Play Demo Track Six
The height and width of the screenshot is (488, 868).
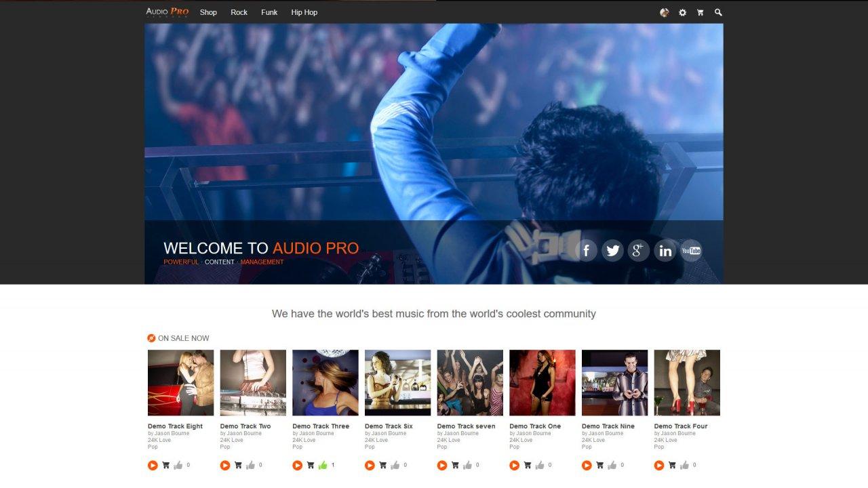click(370, 466)
